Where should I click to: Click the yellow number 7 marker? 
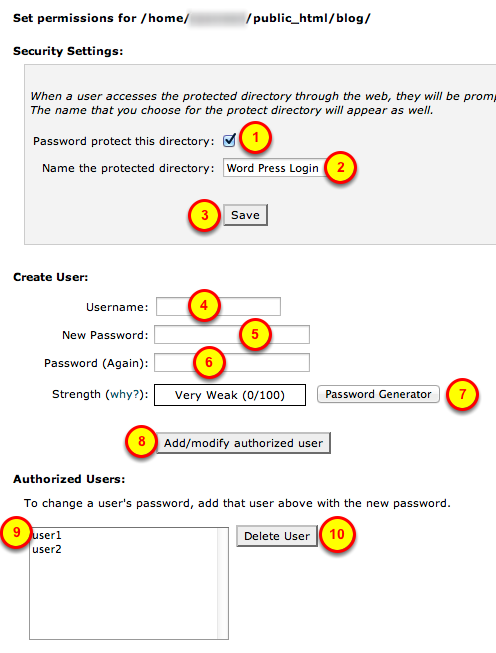pyautogui.click(x=462, y=394)
